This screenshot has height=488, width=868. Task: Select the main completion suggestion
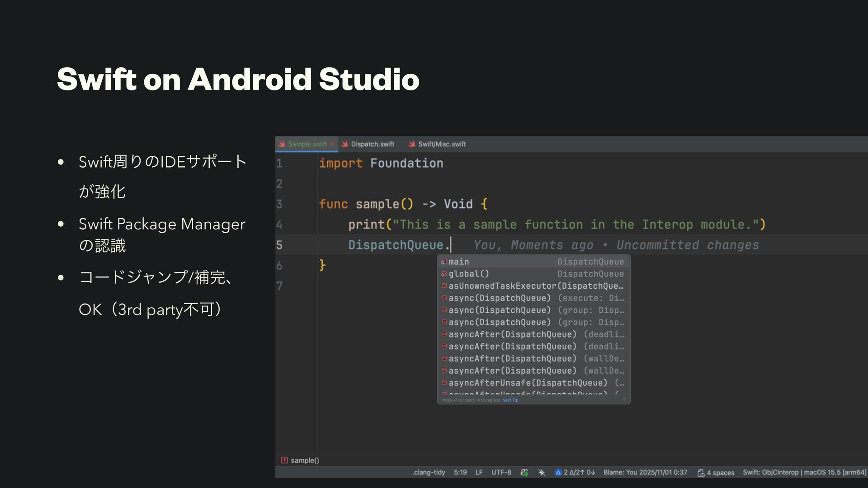[x=459, y=262]
